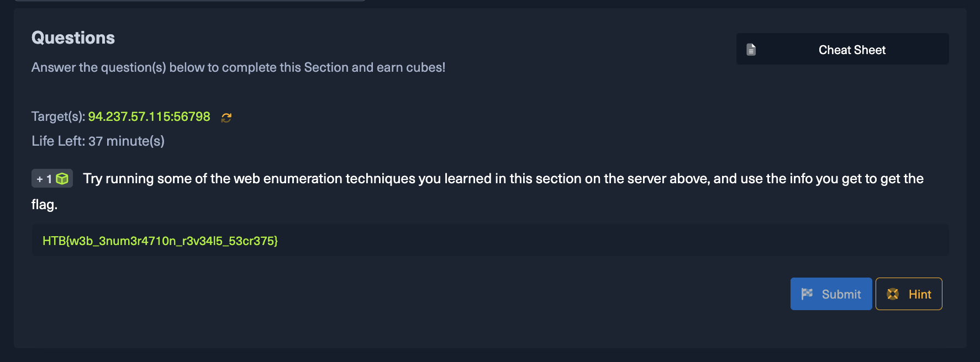Click the HTB{w3b_3num3r4710n flag text

[x=160, y=241]
